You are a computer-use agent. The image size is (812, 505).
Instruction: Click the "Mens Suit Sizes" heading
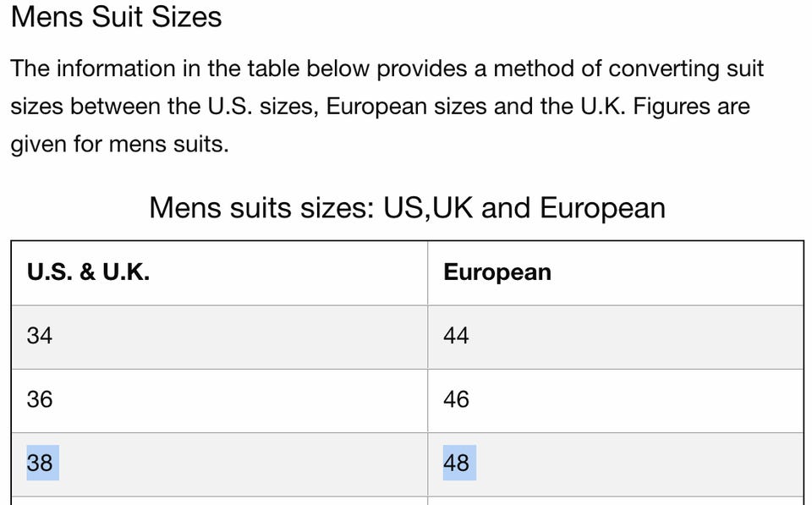[x=117, y=17]
